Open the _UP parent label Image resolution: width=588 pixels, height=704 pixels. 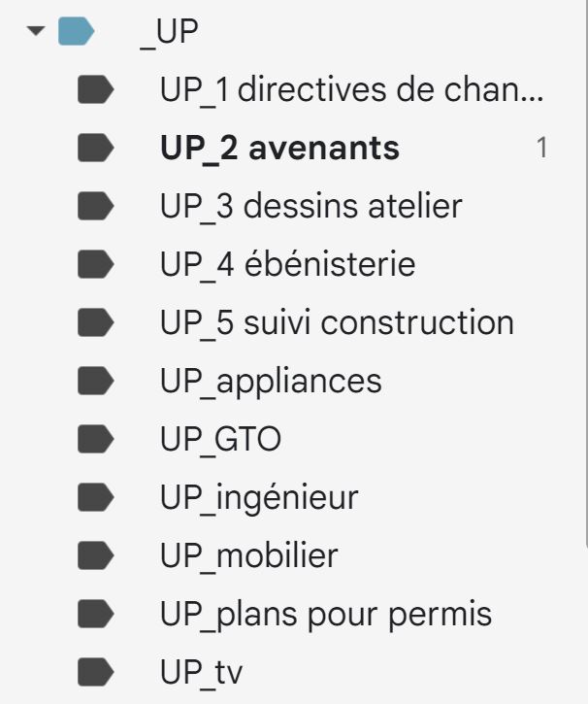click(x=169, y=32)
